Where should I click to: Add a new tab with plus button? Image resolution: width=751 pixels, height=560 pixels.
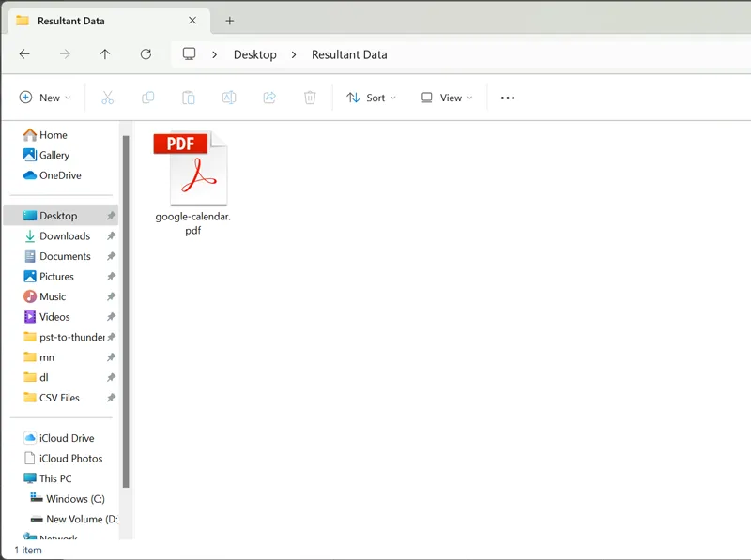pyautogui.click(x=230, y=21)
